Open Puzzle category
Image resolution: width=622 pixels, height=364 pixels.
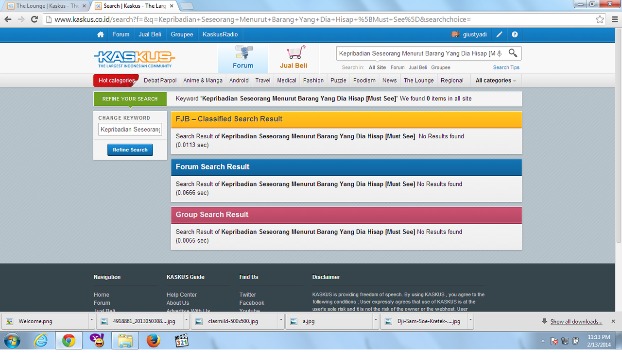pos(338,81)
